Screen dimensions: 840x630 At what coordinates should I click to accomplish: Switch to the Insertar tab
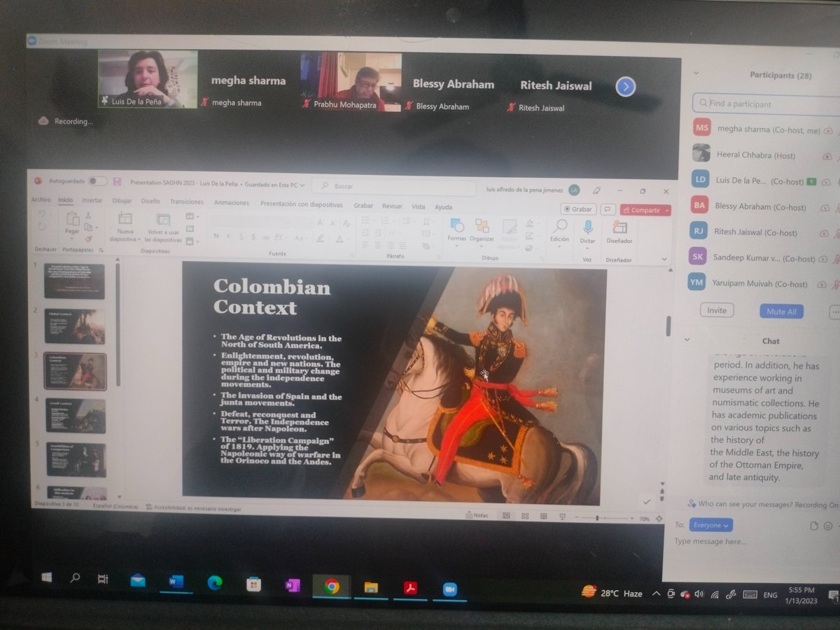(92, 200)
